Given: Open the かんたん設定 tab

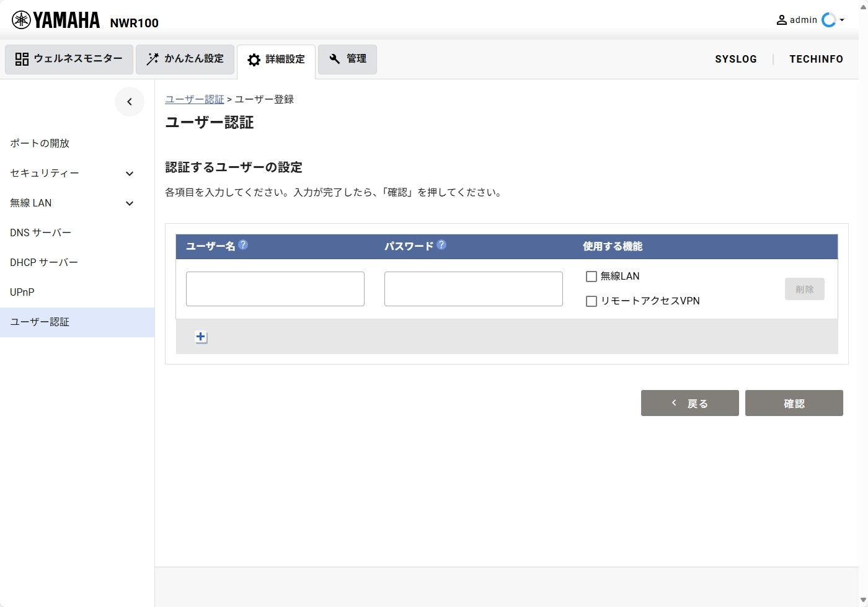Looking at the screenshot, I should (x=185, y=59).
